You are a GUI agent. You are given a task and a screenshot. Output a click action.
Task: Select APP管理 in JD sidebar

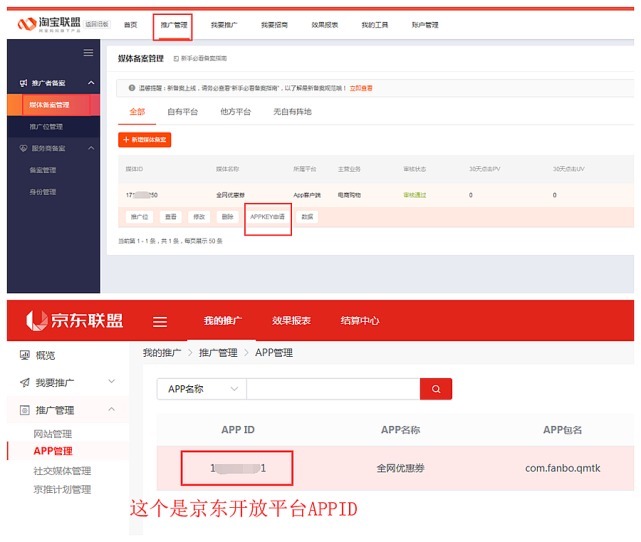point(53,451)
